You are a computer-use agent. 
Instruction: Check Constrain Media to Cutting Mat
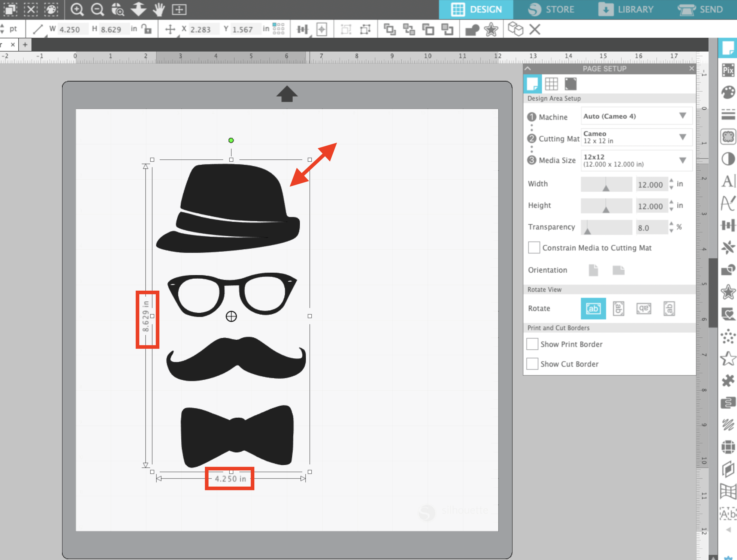click(534, 248)
